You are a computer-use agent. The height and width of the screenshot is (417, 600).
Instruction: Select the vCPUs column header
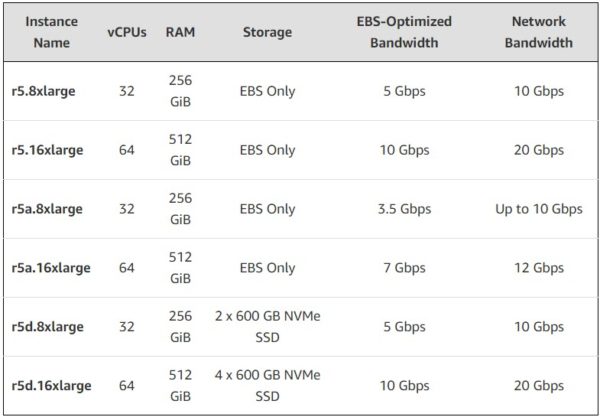(127, 32)
